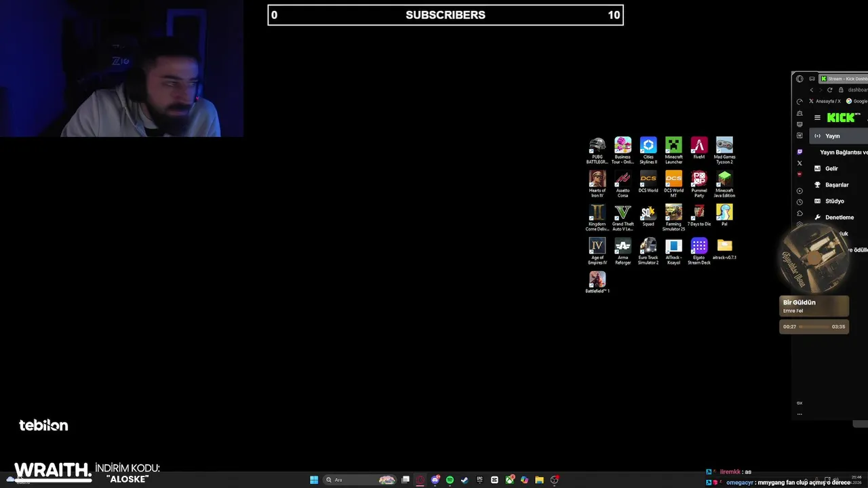Open the Mad Games Tycoon 2 icon
868x488 pixels.
point(724,150)
